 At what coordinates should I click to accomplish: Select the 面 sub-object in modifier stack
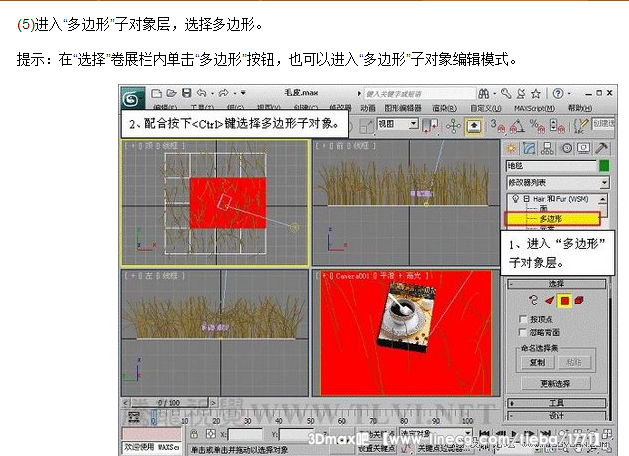[544, 208]
